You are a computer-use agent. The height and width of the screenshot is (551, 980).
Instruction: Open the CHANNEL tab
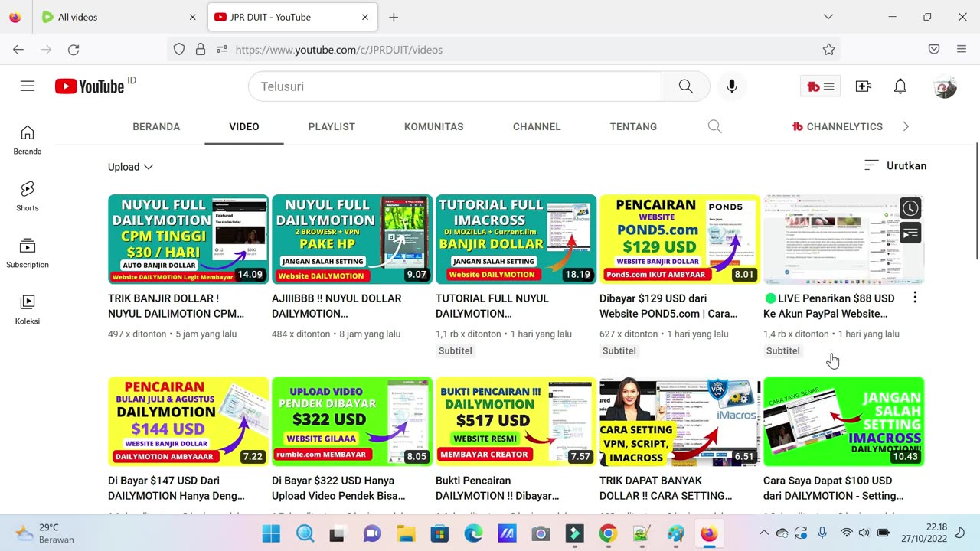537,126
